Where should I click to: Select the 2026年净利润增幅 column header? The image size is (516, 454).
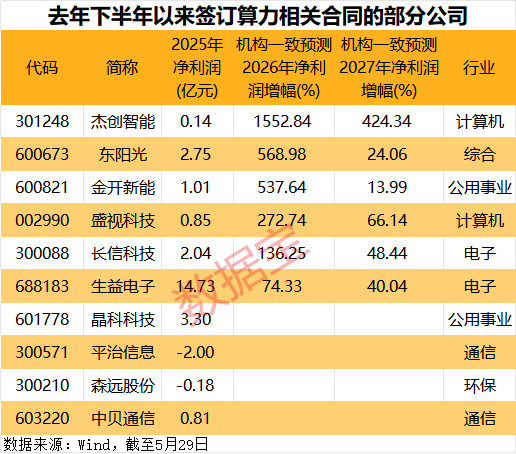pyautogui.click(x=284, y=68)
